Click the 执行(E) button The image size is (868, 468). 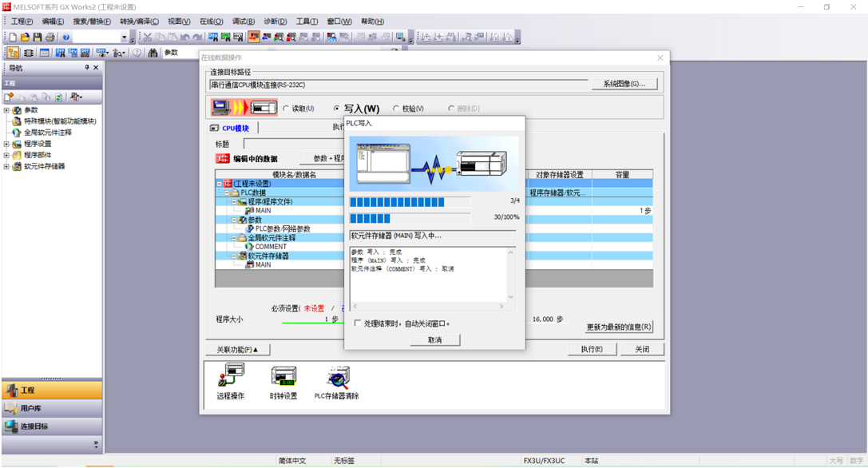coord(591,349)
